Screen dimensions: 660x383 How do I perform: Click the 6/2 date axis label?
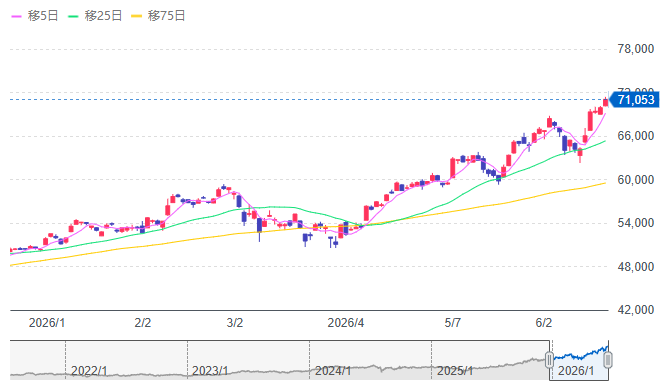pos(543,323)
